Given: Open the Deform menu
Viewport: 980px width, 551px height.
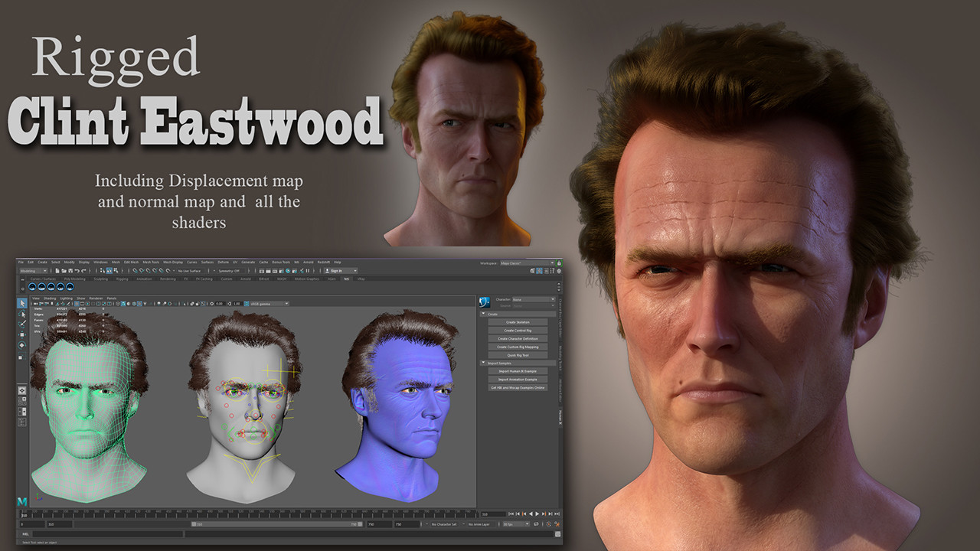Looking at the screenshot, I should tap(224, 262).
